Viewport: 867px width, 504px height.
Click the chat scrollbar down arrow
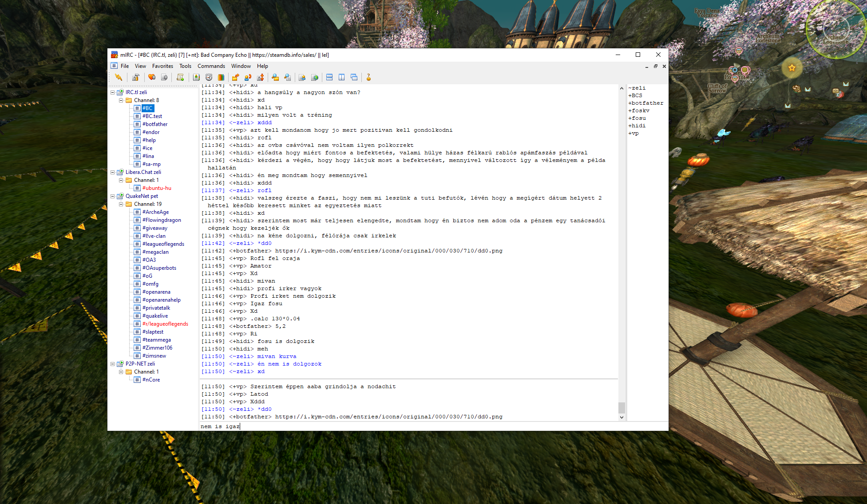tap(622, 417)
